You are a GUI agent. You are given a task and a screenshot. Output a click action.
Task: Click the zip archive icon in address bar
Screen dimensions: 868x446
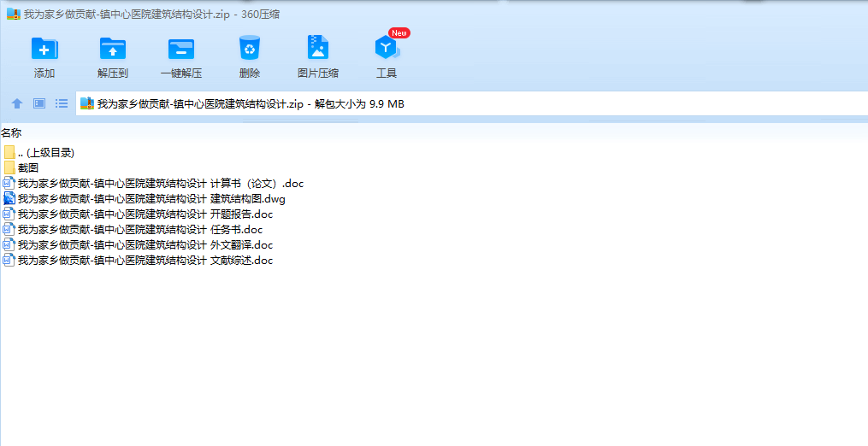coord(87,103)
